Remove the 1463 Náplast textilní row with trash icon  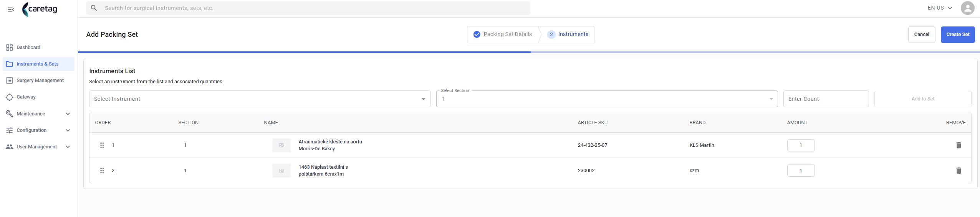pos(958,171)
